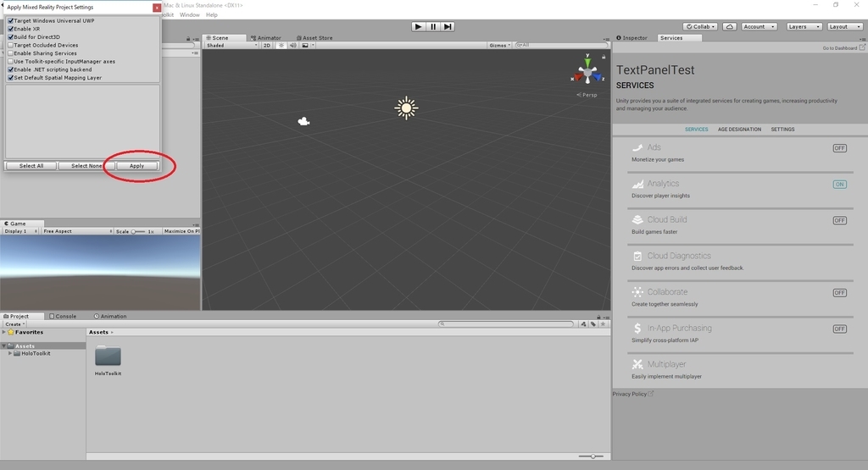Image resolution: width=868 pixels, height=470 pixels.
Task: Switch to the Animation tab
Action: coord(110,316)
